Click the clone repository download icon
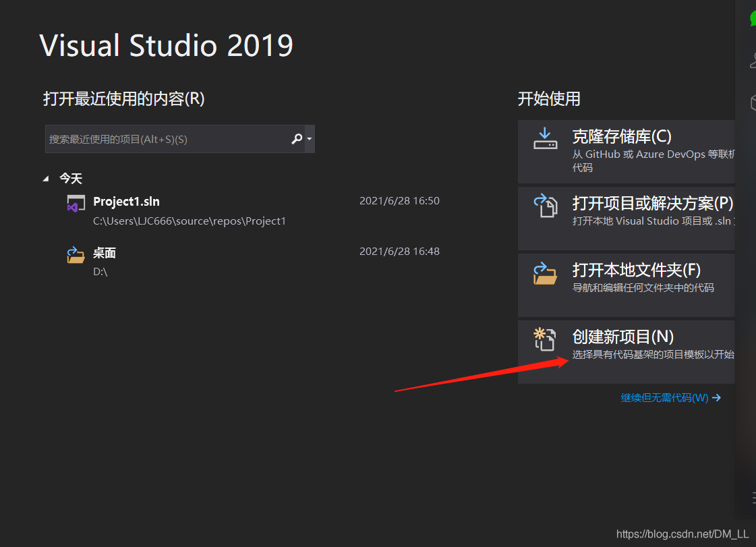The image size is (756, 547). pos(546,138)
